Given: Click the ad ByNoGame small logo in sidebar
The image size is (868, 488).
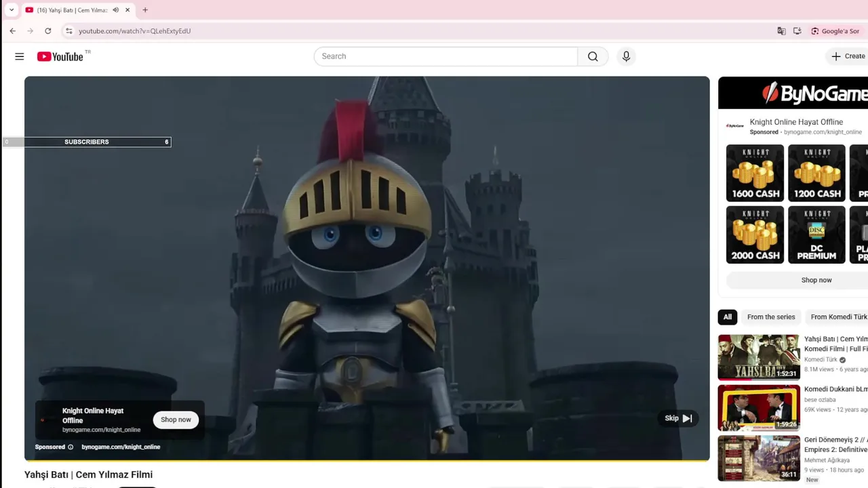Looking at the screenshot, I should click(x=734, y=126).
